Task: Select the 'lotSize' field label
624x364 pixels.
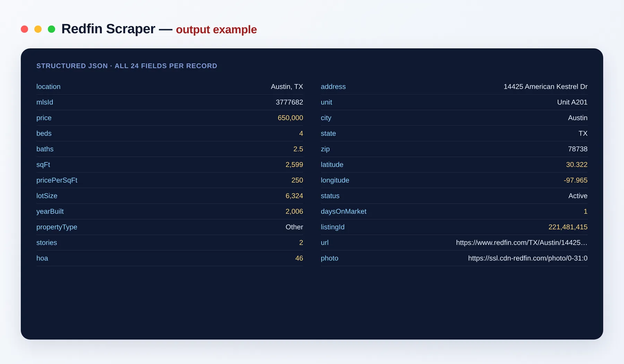Action: [47, 196]
